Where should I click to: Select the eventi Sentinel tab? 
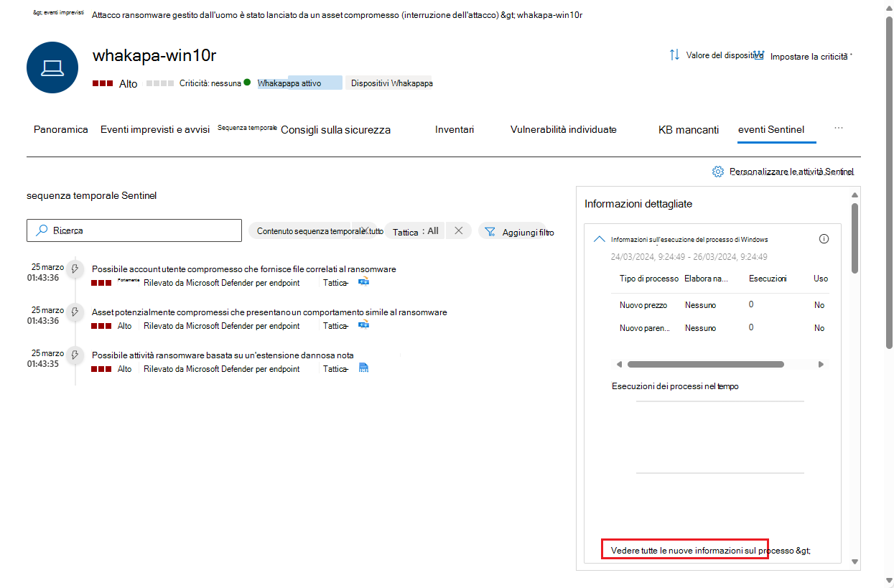click(771, 129)
